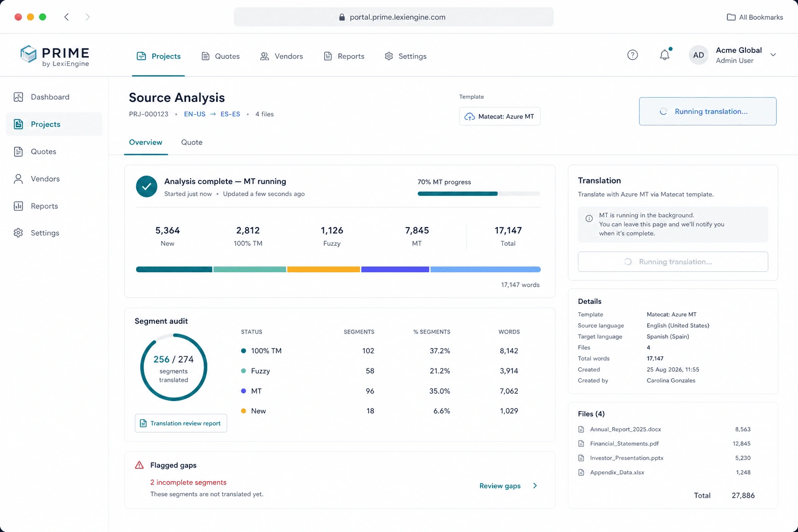Click the Appendix_Data.xlsx file icon

point(581,472)
